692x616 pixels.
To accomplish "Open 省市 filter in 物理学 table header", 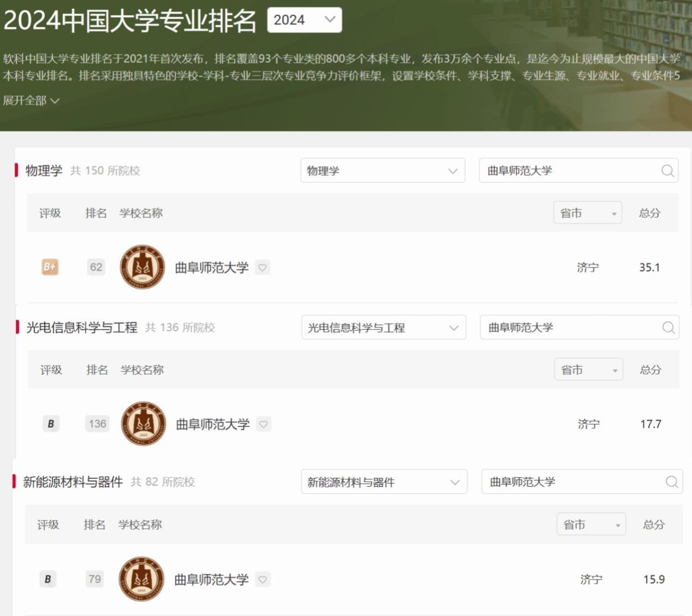I will (587, 213).
